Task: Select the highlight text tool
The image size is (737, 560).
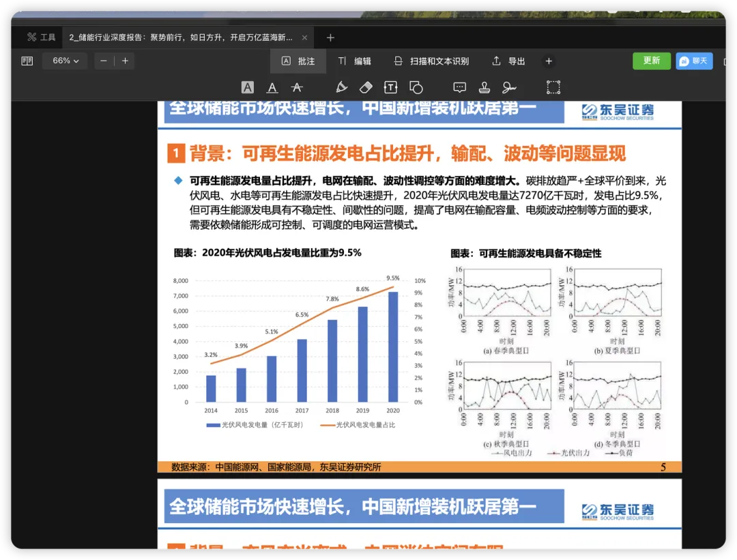Action: [x=248, y=87]
